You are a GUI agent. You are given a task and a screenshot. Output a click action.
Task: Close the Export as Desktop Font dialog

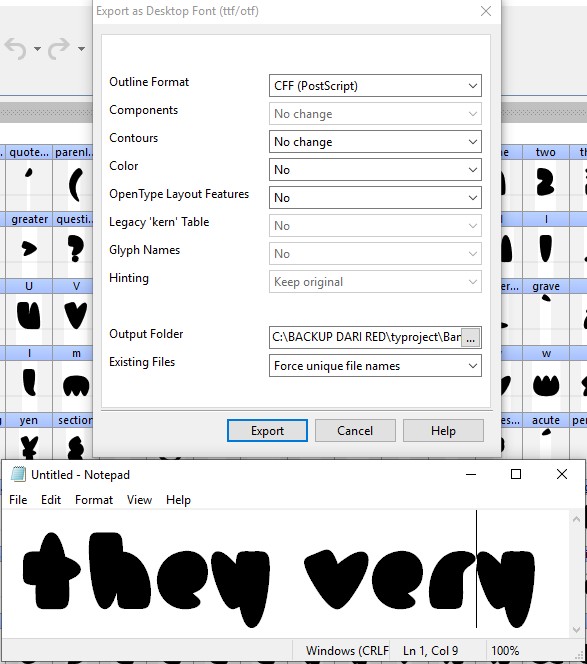click(486, 11)
